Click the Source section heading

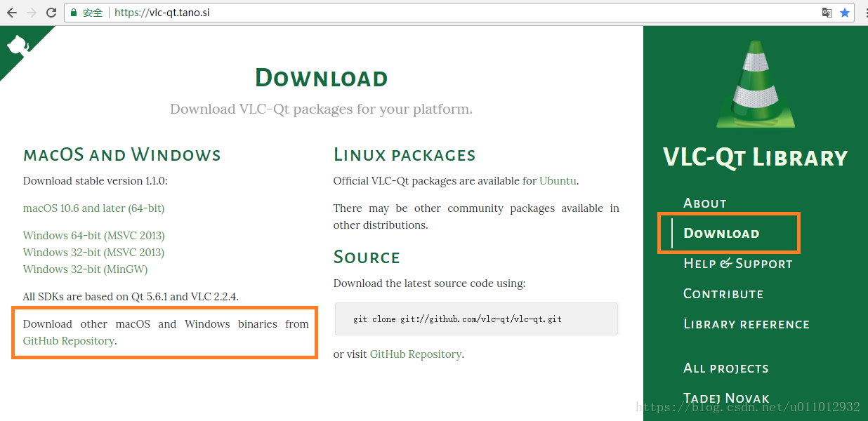coord(367,258)
